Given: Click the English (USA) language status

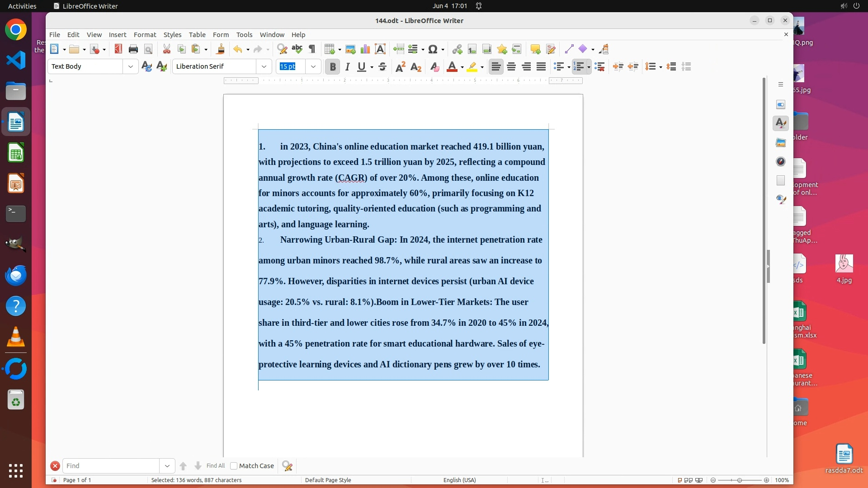Looking at the screenshot, I should (x=459, y=480).
